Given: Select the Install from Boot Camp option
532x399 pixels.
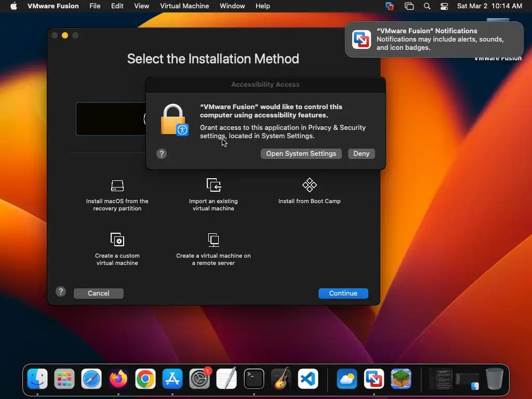Looking at the screenshot, I should tap(309, 191).
